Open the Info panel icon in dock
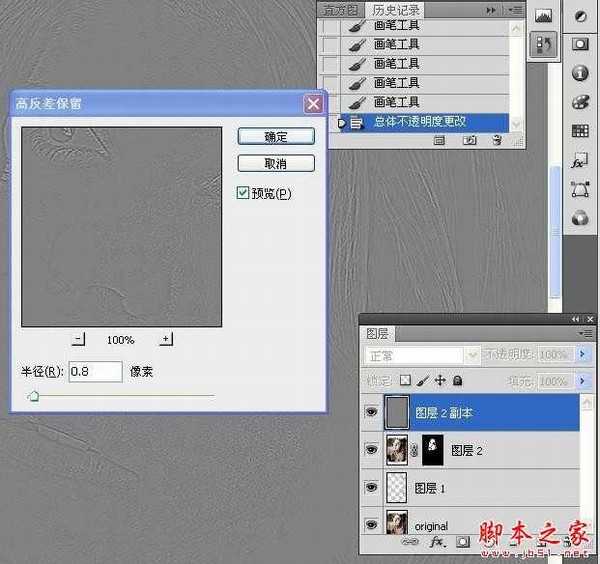Image resolution: width=600 pixels, height=564 pixels. pyautogui.click(x=579, y=74)
